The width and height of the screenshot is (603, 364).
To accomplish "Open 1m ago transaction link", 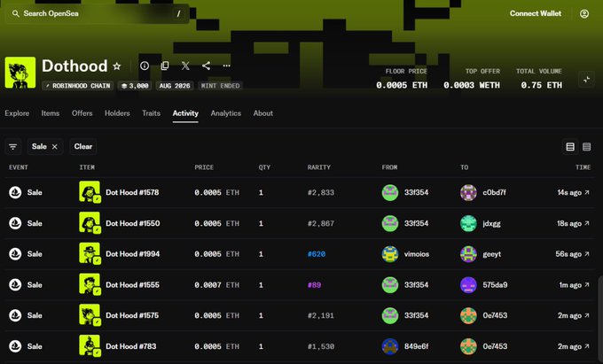I will pos(574,285).
